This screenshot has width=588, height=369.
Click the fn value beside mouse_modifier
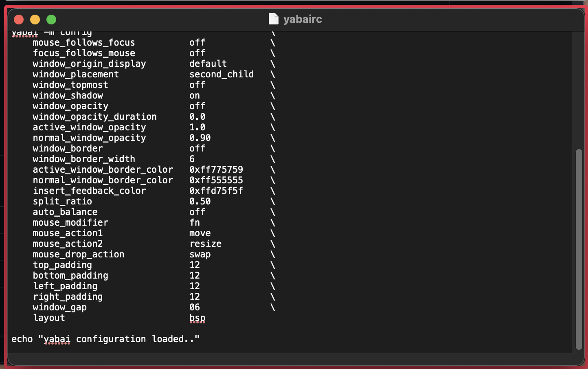(x=194, y=222)
